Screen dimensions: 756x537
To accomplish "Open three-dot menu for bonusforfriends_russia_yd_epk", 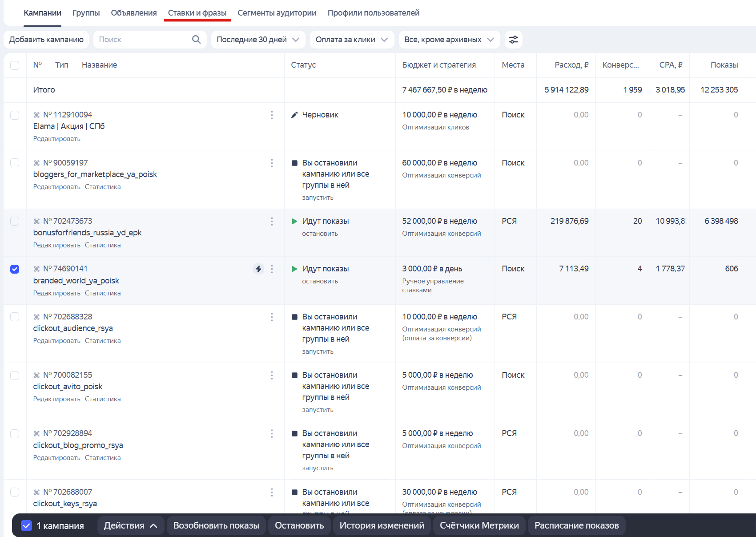I will tap(272, 222).
